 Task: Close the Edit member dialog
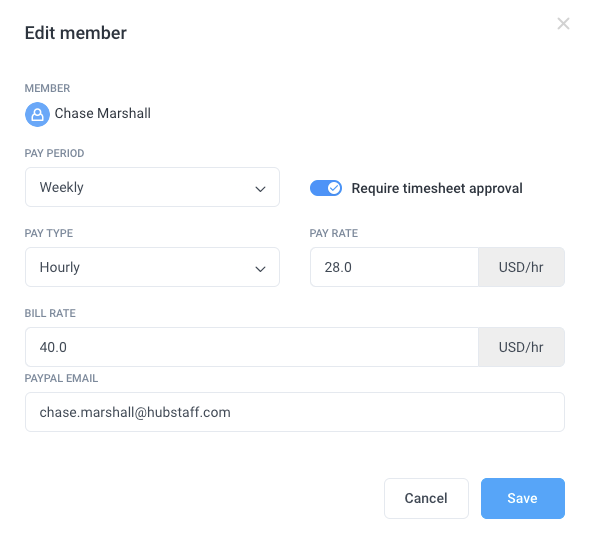563,24
